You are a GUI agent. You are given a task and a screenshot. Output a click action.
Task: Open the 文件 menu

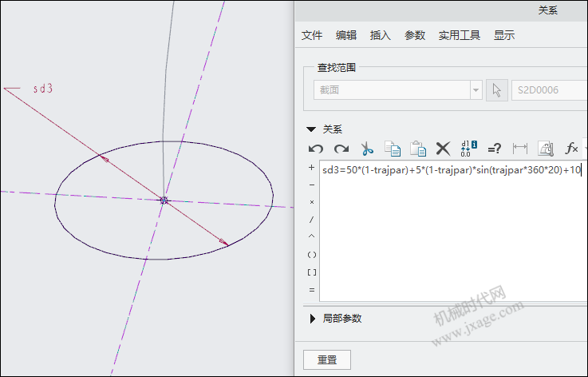(x=312, y=35)
